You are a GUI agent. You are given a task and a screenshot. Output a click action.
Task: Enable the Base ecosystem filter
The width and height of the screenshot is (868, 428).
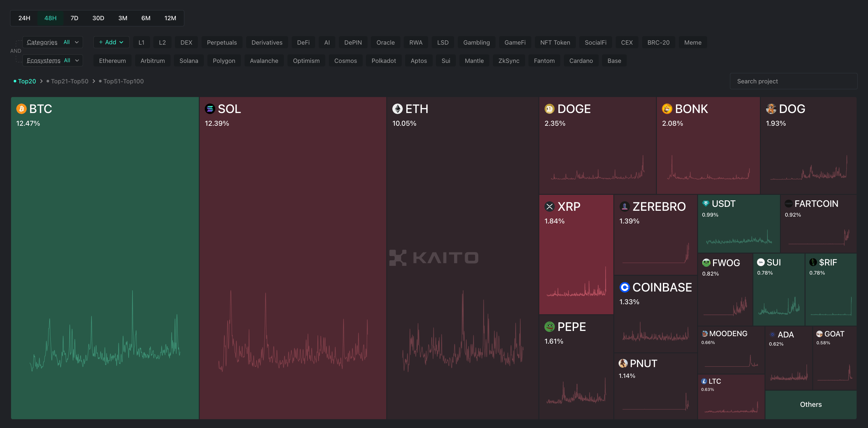click(614, 61)
